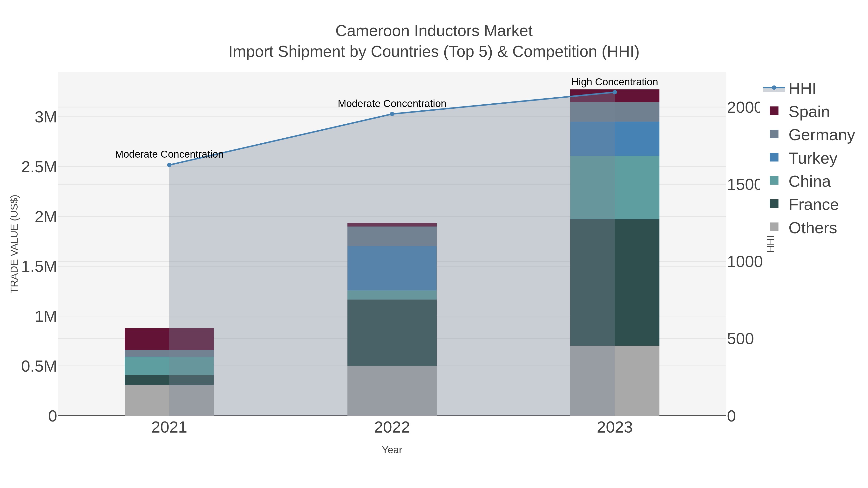Click the 2022 Others bar segment
This screenshot has width=868, height=488.
point(392,391)
